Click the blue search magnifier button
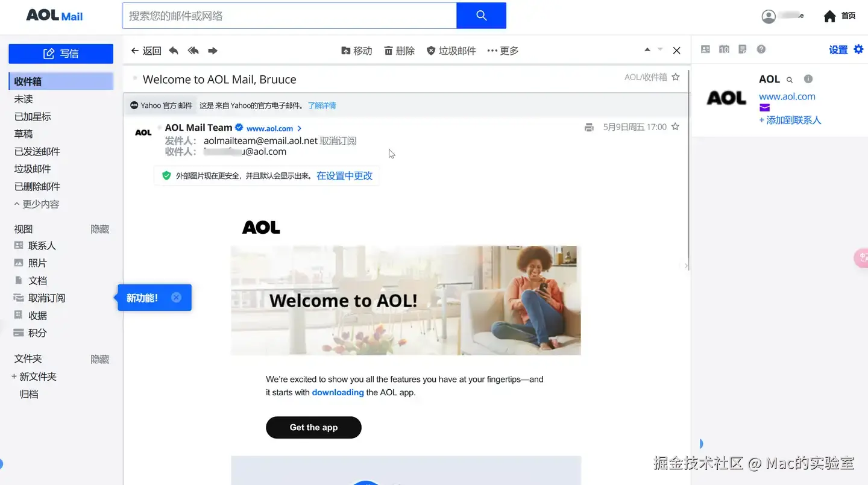 [481, 16]
